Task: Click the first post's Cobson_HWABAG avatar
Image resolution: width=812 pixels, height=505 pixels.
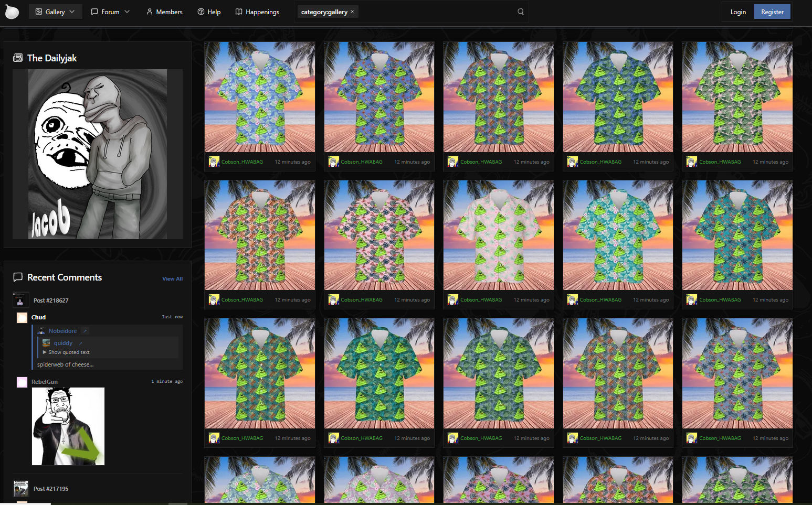Action: tap(214, 162)
